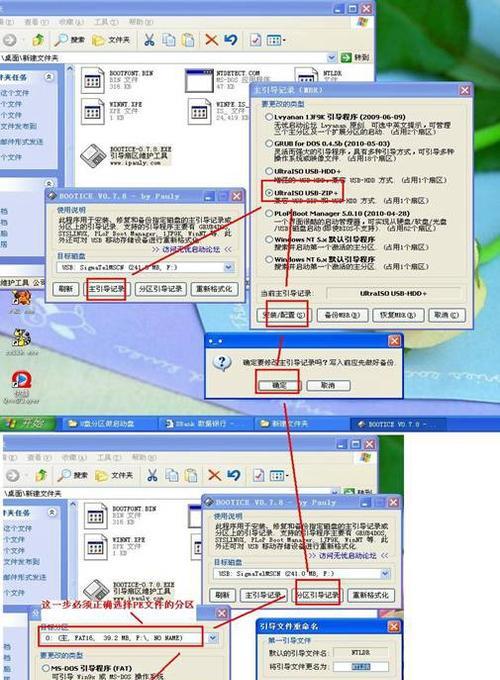Viewport: 500px width, 680px height.
Task: Switch to BOOTICE V0.7.8 taskbar item
Action: pos(393,424)
